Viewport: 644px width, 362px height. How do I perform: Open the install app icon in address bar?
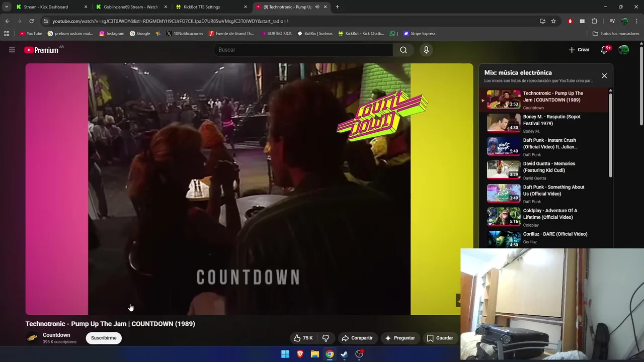click(x=542, y=21)
